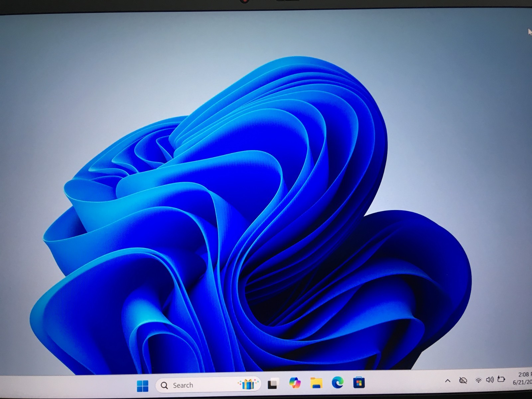Open Task View on the taskbar
532x399 pixels.
[x=273, y=384]
